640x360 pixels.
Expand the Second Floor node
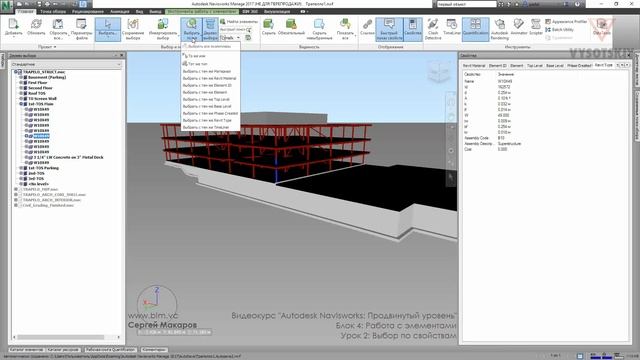(21, 88)
